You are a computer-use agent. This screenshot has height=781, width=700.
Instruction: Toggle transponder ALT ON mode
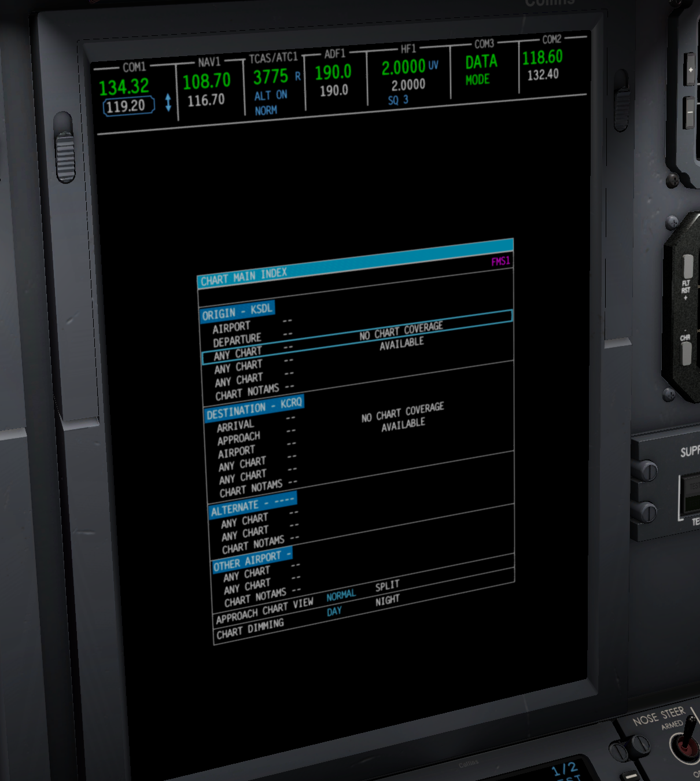click(271, 95)
